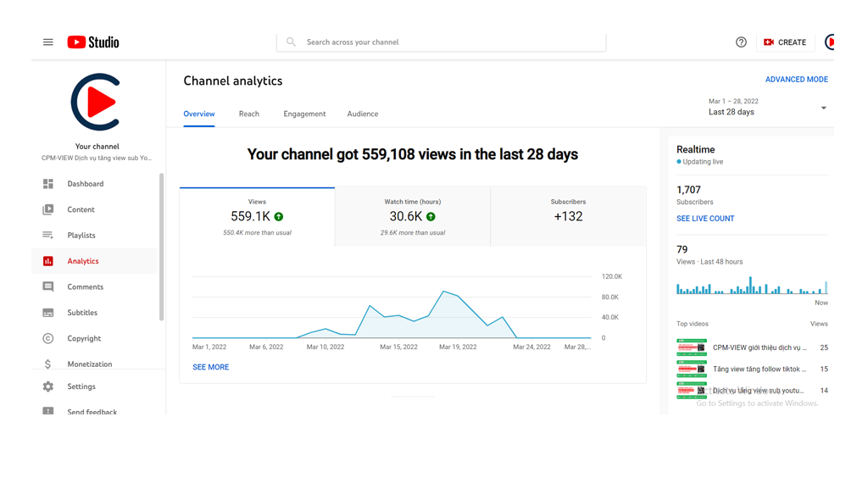
Task: Select the Watch time (hours) card
Action: [413, 217]
